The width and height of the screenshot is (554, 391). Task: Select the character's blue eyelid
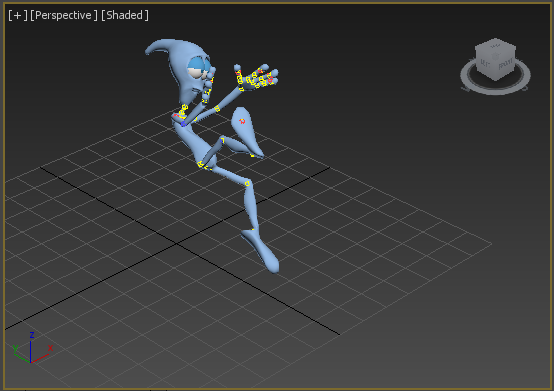(x=196, y=64)
